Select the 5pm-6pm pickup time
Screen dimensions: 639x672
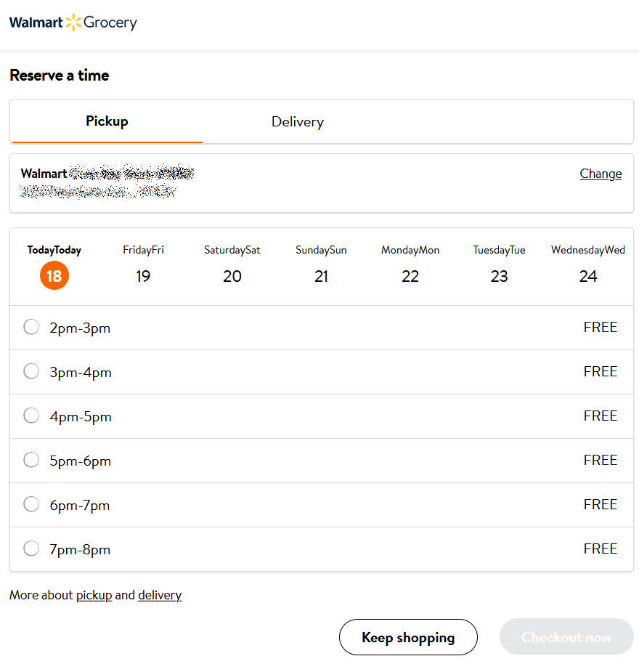pos(31,461)
